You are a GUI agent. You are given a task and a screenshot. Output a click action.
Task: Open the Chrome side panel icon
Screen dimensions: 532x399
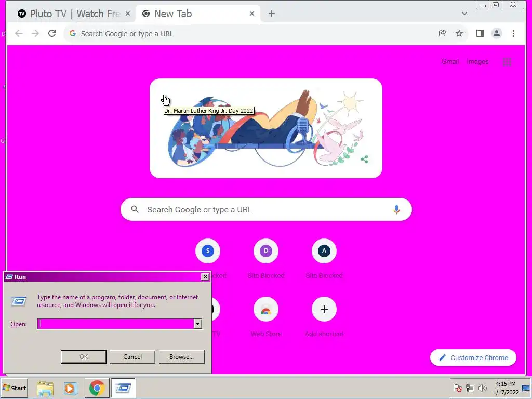click(x=480, y=33)
